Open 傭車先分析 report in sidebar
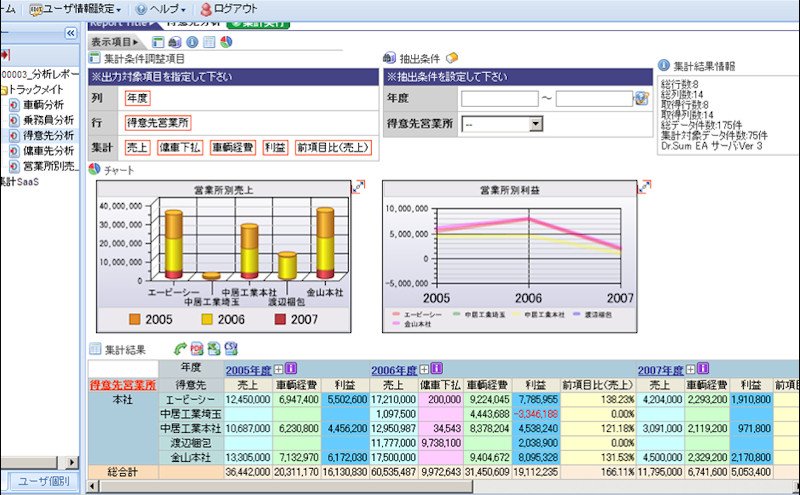800x495 pixels. pyautogui.click(x=48, y=151)
